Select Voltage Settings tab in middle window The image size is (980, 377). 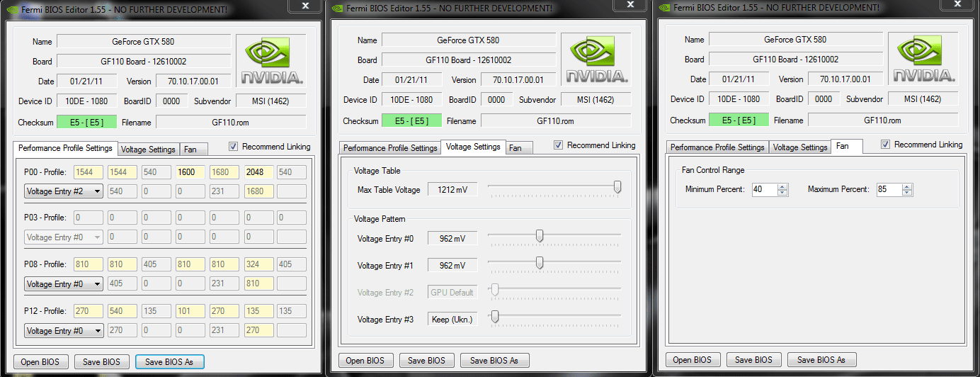click(x=473, y=147)
